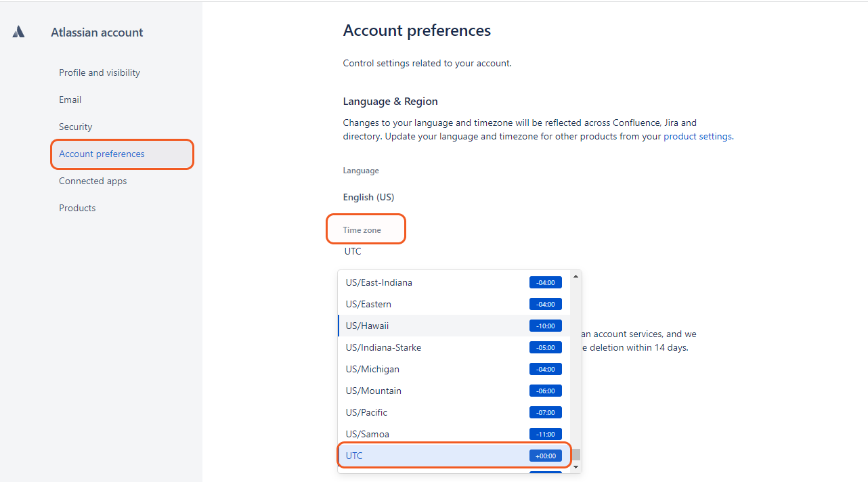This screenshot has height=482, width=868.
Task: Click the UTC time zone field
Action: point(353,251)
